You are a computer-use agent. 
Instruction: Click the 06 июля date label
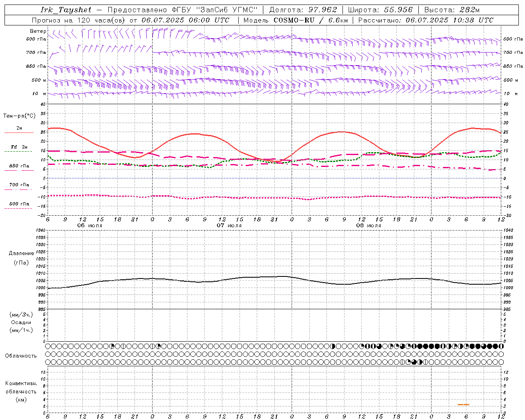(90, 226)
